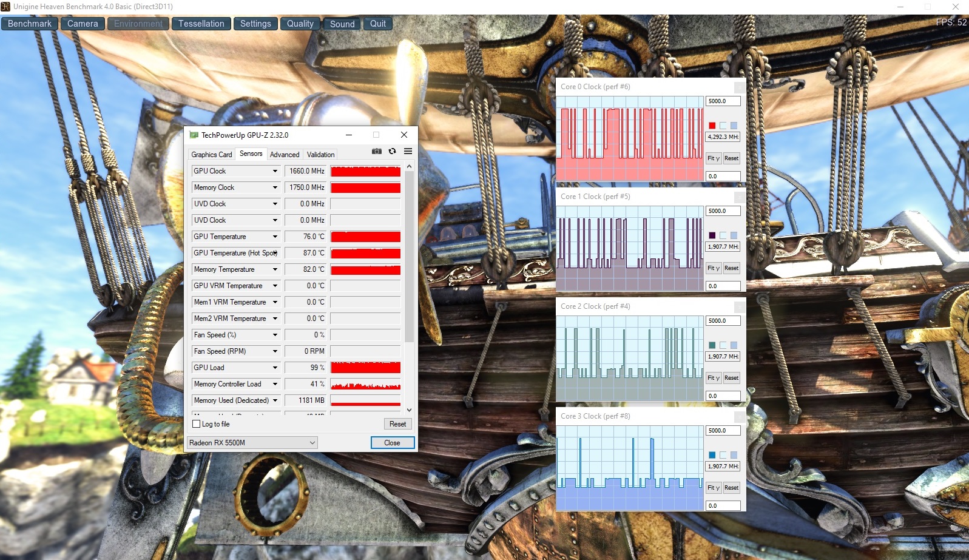969x560 pixels.
Task: Open the Memory Controller Load dropdown
Action: pyautogui.click(x=275, y=384)
